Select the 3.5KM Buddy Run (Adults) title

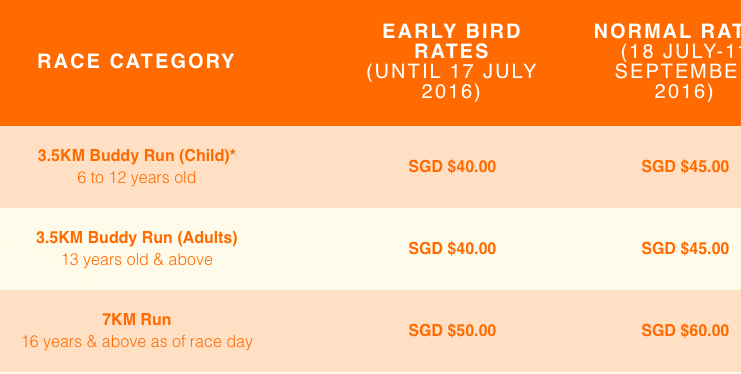[137, 237]
